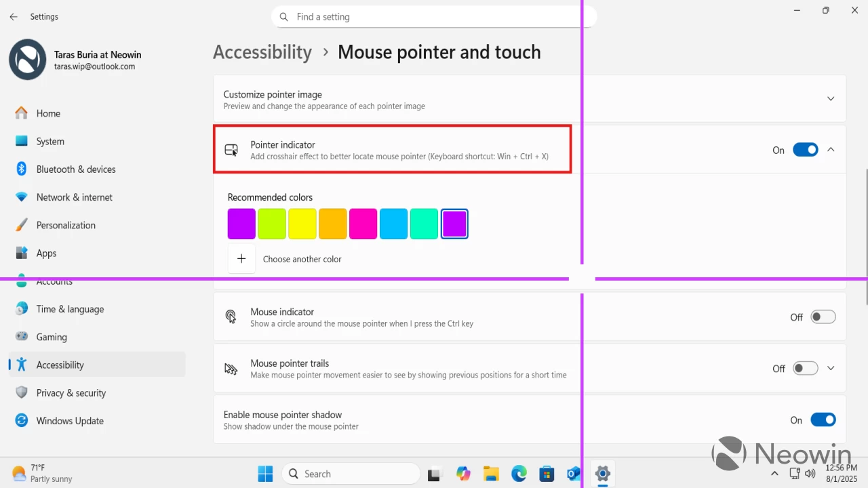
Task: Click the Bluetooth icon in sidebar
Action: (22, 169)
